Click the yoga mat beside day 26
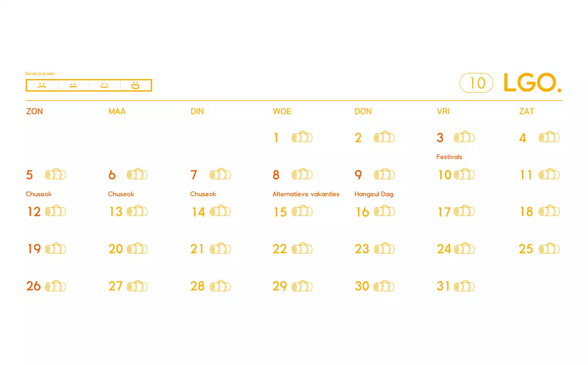The image size is (588, 365). 55,286
